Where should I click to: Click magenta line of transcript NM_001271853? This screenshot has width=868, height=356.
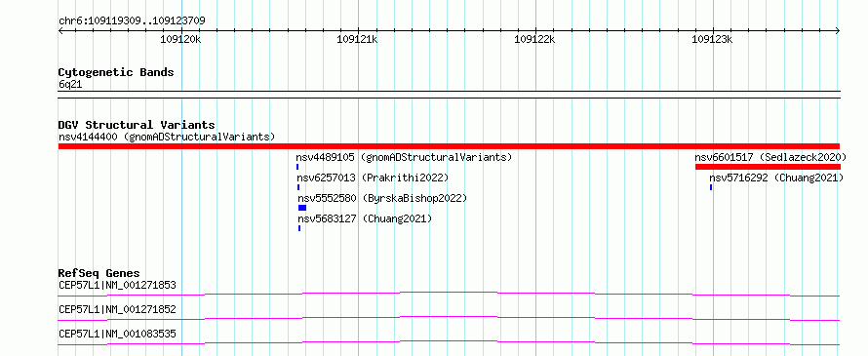click(449, 294)
